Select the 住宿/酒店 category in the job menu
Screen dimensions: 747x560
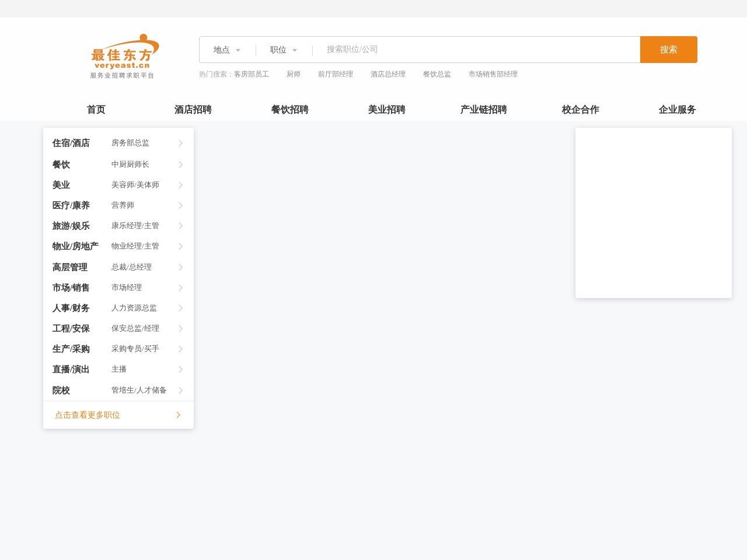pyautogui.click(x=71, y=143)
